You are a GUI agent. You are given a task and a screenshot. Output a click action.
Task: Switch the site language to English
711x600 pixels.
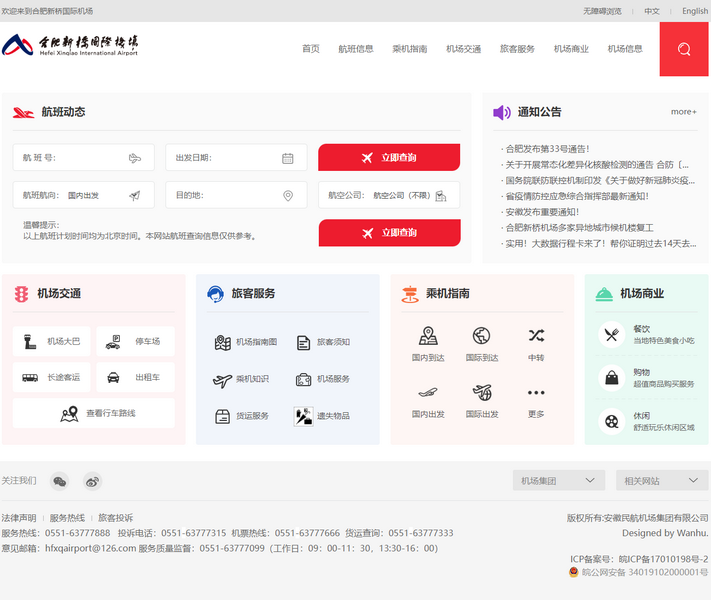click(x=694, y=11)
